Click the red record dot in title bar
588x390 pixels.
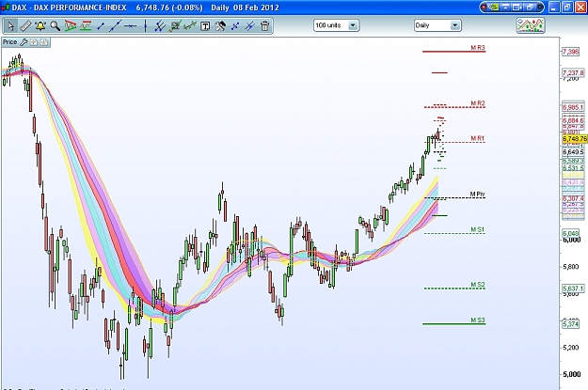point(485,8)
